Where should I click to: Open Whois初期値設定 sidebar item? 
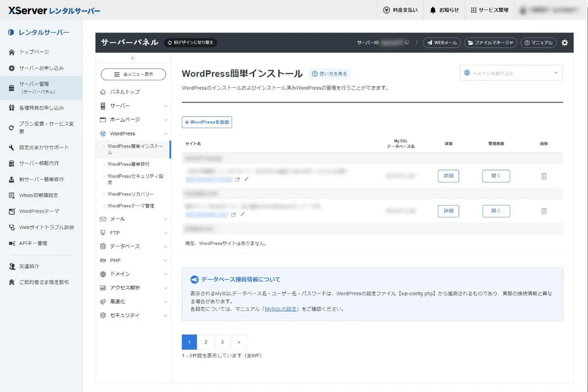click(x=41, y=195)
